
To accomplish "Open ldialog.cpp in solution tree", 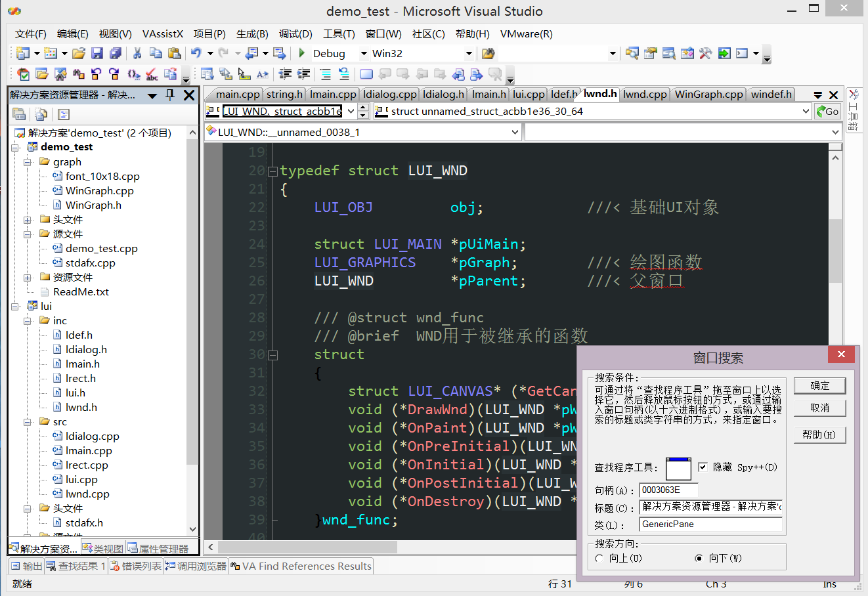I will tap(92, 436).
